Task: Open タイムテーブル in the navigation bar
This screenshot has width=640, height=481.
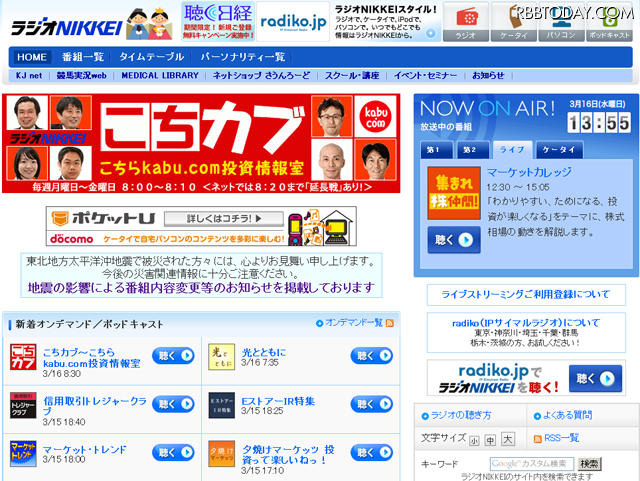Action: point(151,57)
